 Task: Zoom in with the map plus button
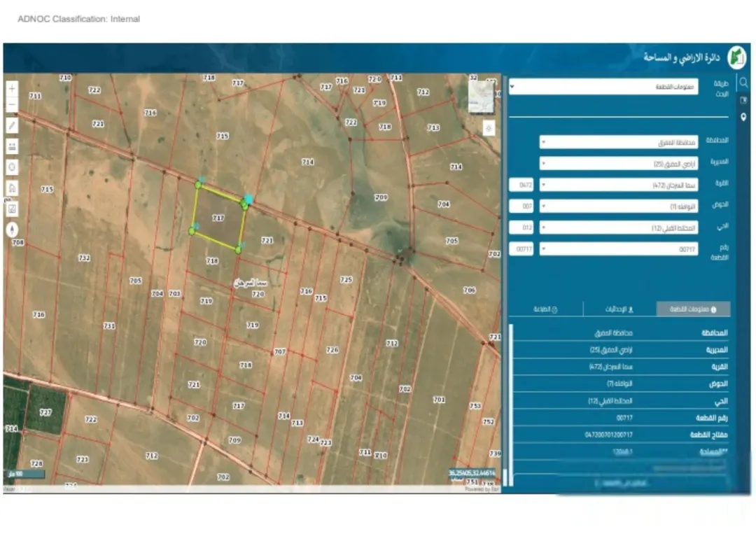click(x=12, y=88)
